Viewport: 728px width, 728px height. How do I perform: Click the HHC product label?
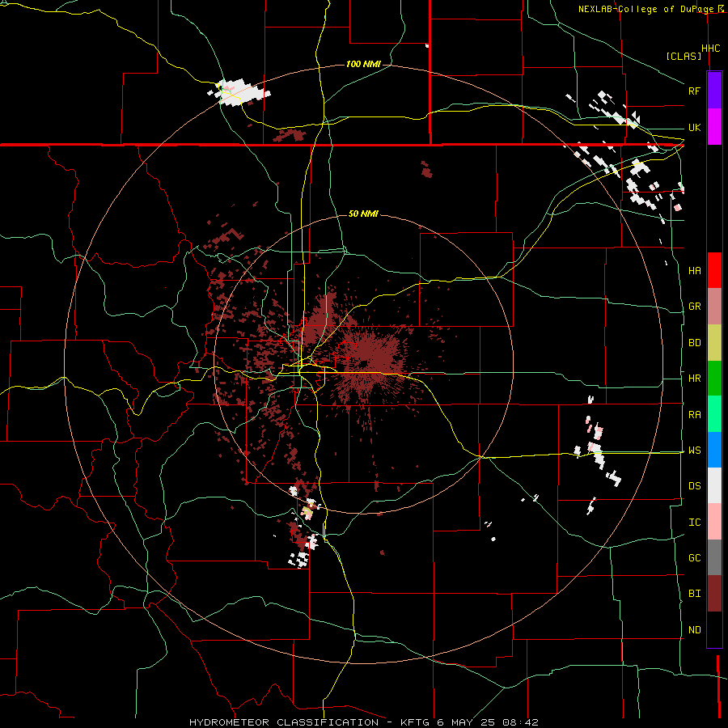pos(710,49)
